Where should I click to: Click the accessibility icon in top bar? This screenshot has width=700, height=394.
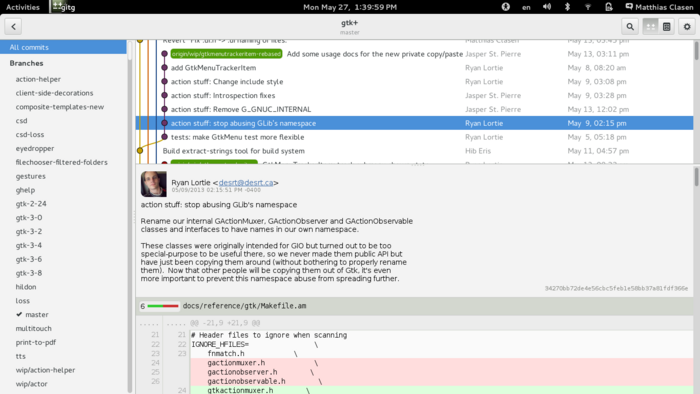(x=505, y=7)
